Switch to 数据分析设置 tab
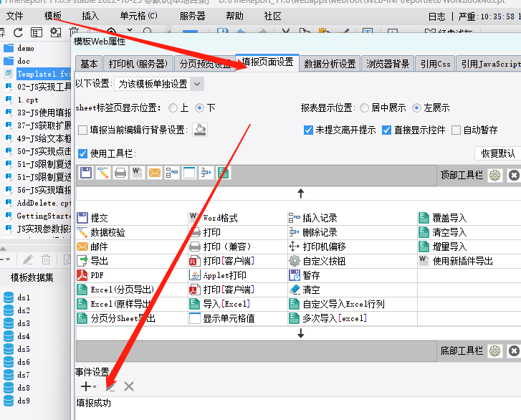 tap(330, 64)
